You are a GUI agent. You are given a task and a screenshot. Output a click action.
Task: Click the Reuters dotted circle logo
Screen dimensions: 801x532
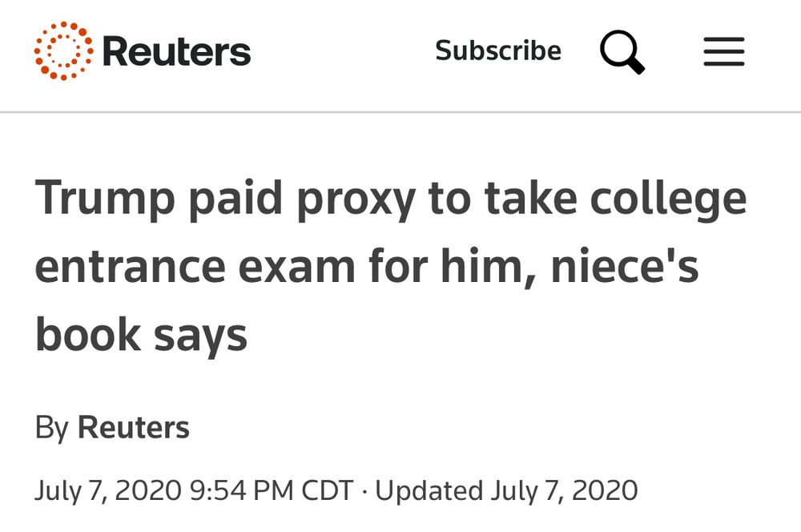pyautogui.click(x=63, y=51)
